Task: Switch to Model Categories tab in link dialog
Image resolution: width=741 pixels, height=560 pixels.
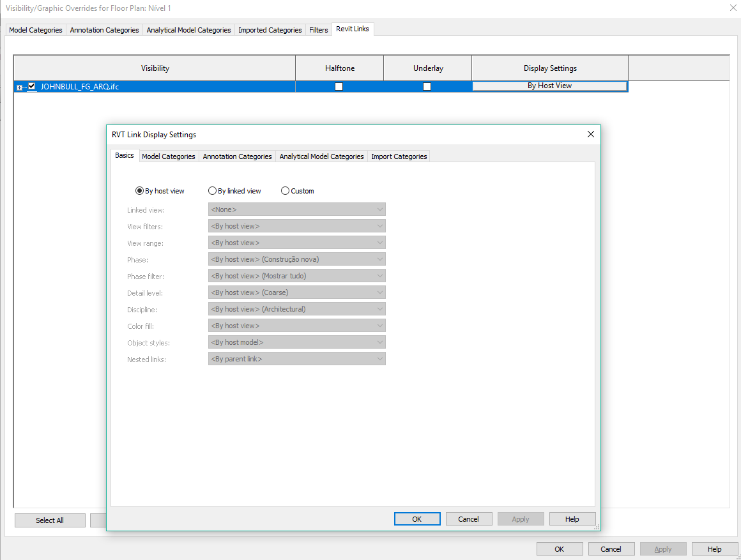Action: click(169, 156)
